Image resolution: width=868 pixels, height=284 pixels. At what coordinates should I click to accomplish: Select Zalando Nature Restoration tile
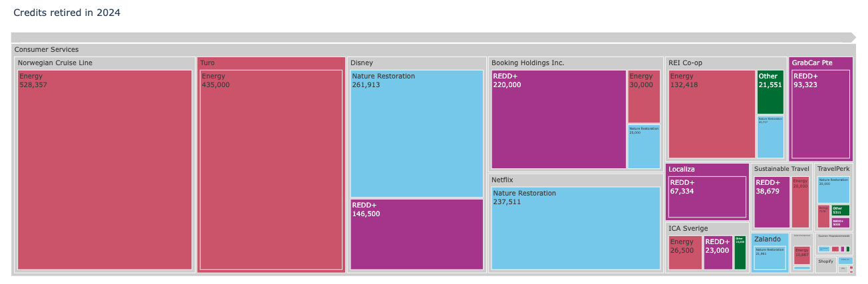(770, 257)
